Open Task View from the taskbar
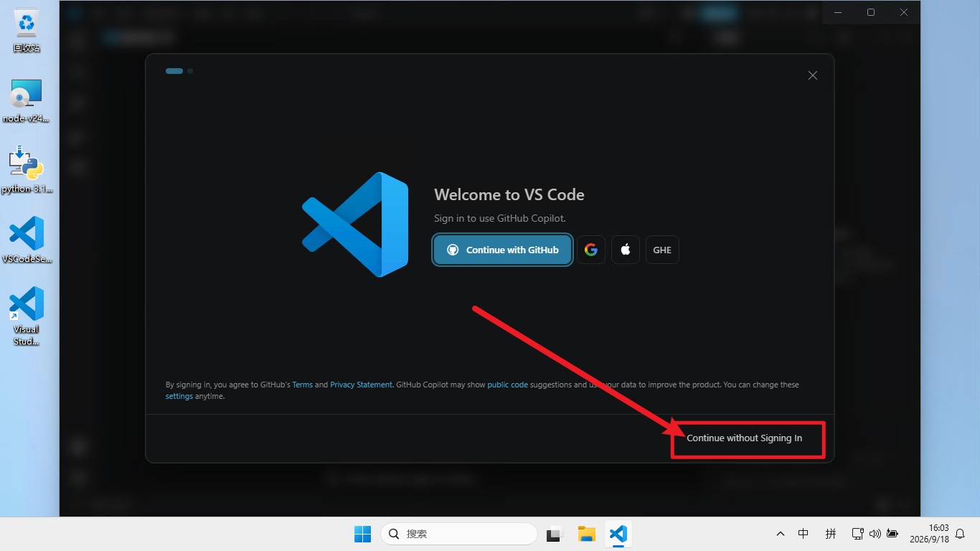The width and height of the screenshot is (980, 551). pos(554,534)
